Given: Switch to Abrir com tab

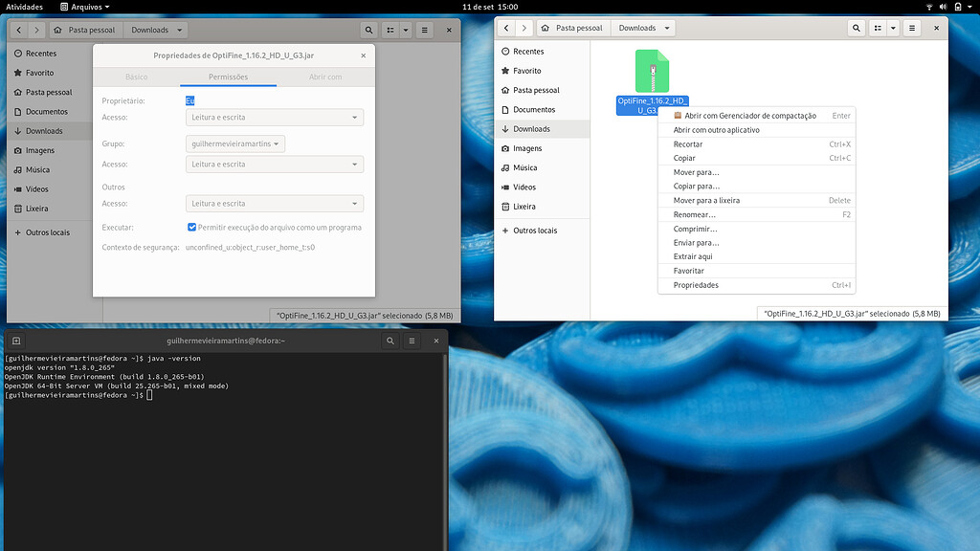Looking at the screenshot, I should point(325,77).
